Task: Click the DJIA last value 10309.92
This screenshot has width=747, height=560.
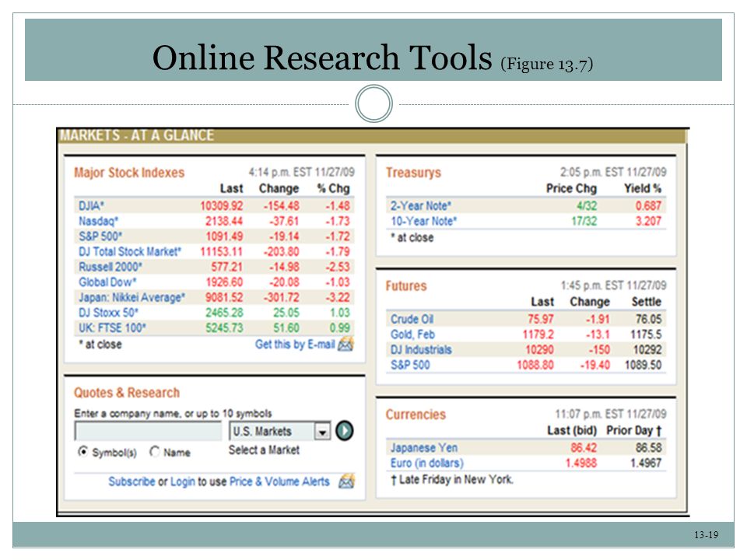Action: [x=222, y=205]
